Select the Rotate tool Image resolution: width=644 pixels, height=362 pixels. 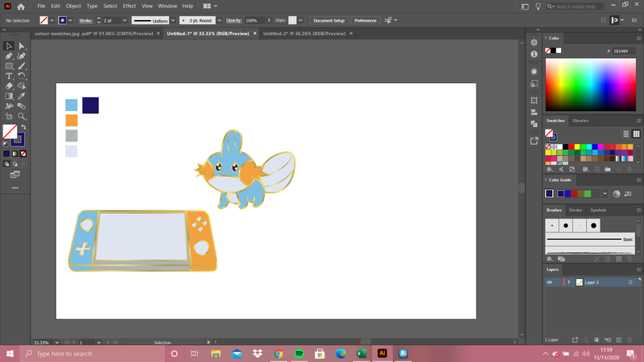pyautogui.click(x=22, y=76)
